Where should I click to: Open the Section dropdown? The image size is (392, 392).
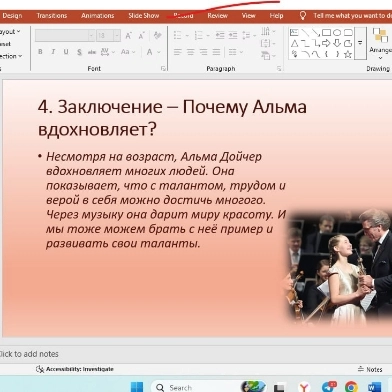click(x=11, y=56)
